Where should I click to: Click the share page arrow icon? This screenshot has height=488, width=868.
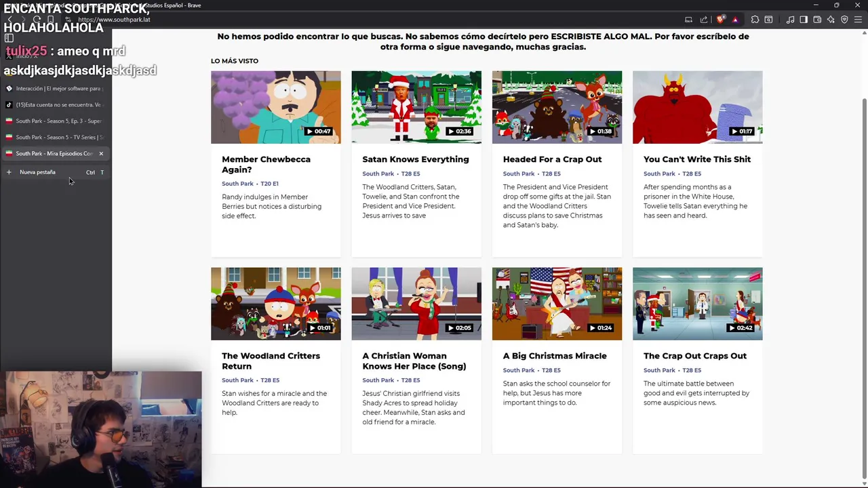click(x=703, y=20)
